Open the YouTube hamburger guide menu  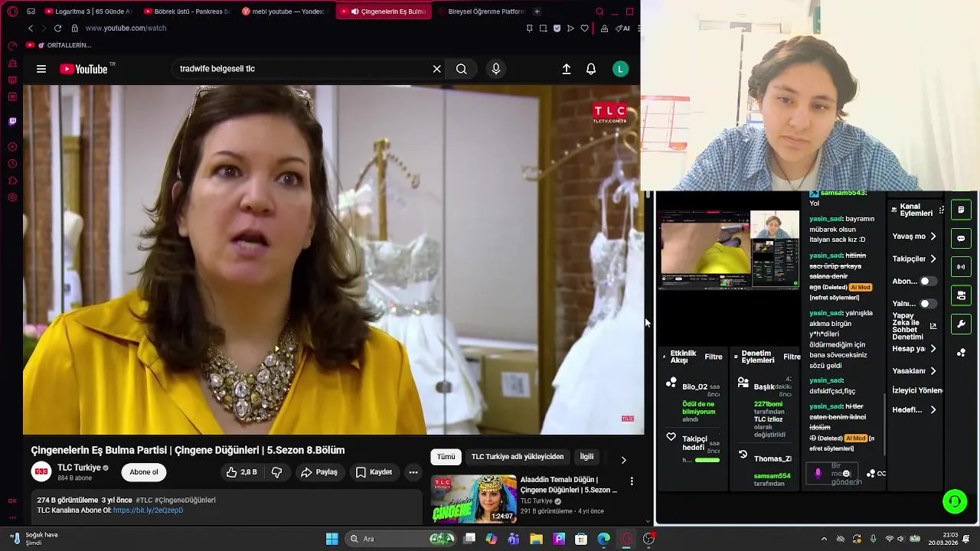point(41,69)
